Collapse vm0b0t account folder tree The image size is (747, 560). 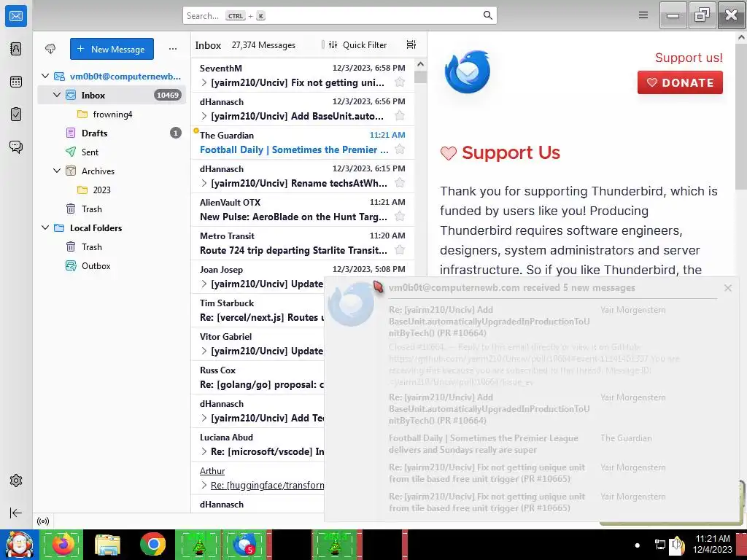(45, 76)
